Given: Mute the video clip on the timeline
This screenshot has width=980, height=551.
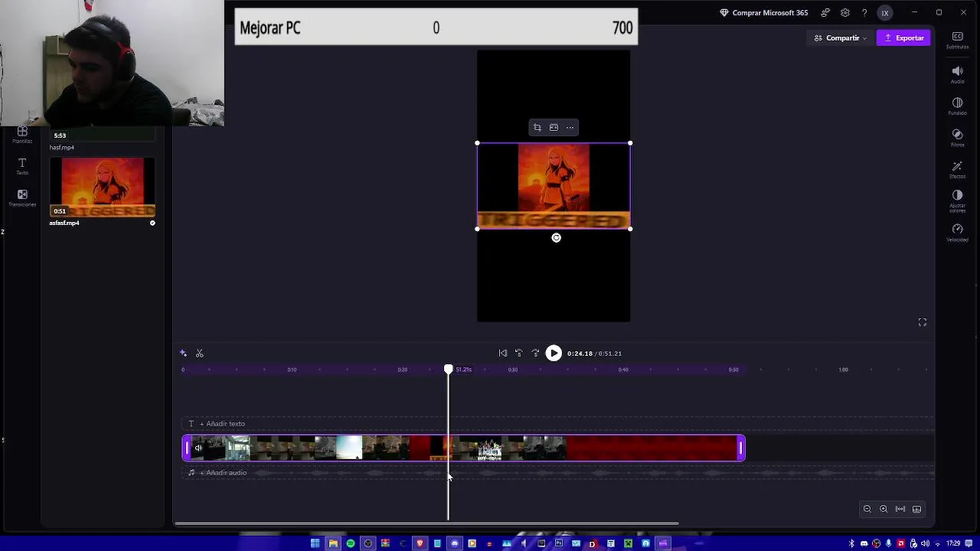Looking at the screenshot, I should click(x=198, y=448).
